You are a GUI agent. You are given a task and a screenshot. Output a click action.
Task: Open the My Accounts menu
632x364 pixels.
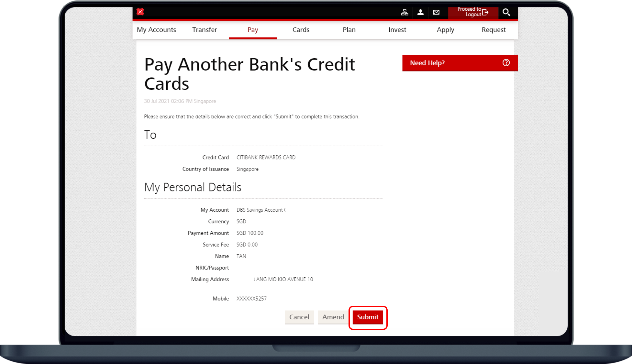pyautogui.click(x=156, y=30)
